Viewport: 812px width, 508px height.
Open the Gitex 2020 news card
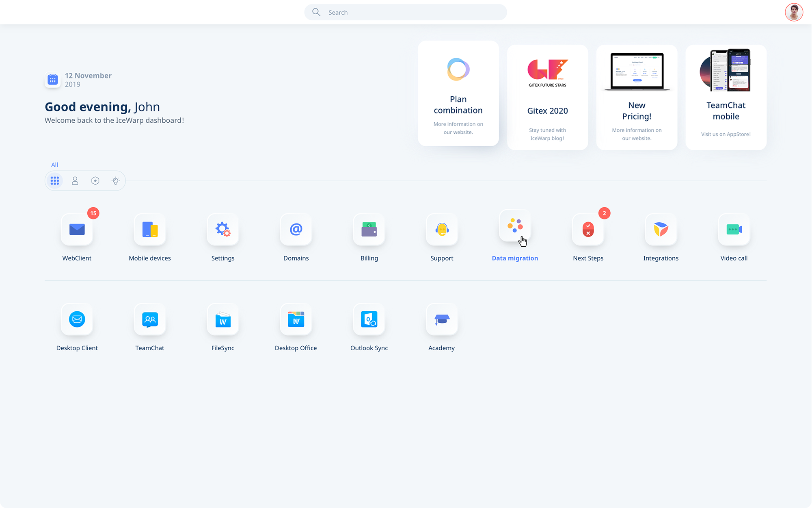point(547,98)
